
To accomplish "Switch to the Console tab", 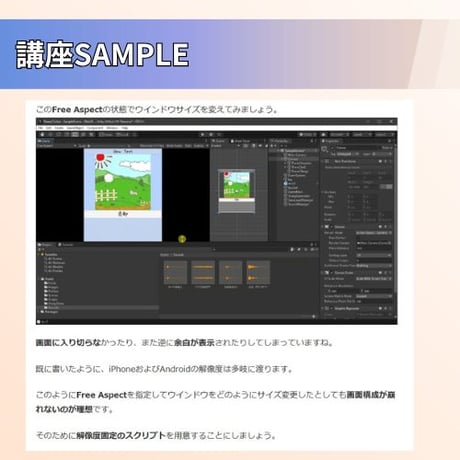I will [x=66, y=245].
